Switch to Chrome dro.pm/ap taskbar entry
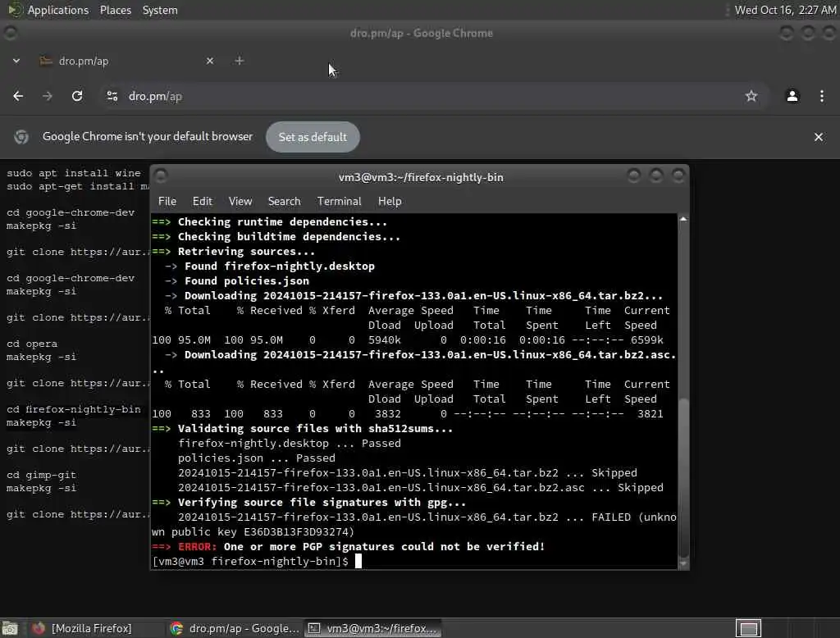 tap(235, 628)
